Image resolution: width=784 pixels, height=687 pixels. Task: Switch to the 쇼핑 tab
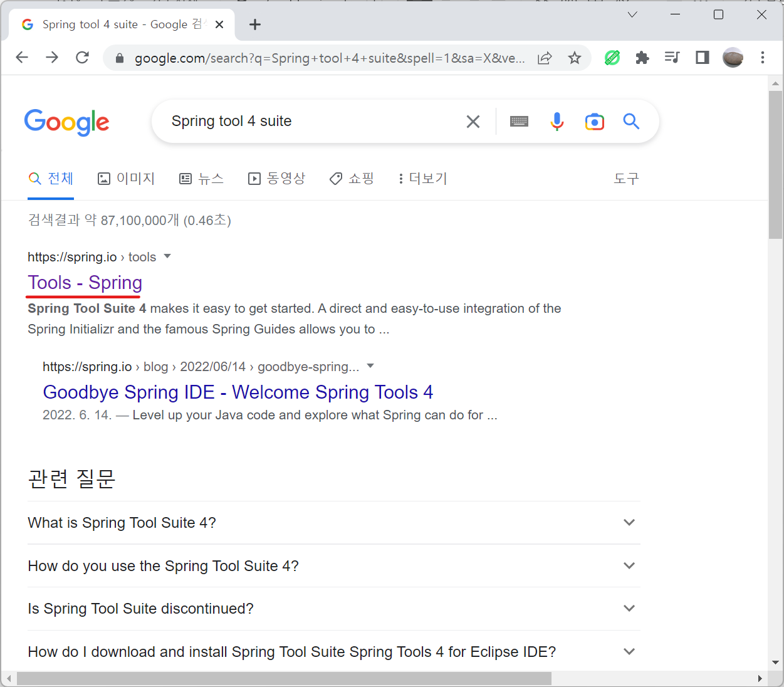[352, 179]
